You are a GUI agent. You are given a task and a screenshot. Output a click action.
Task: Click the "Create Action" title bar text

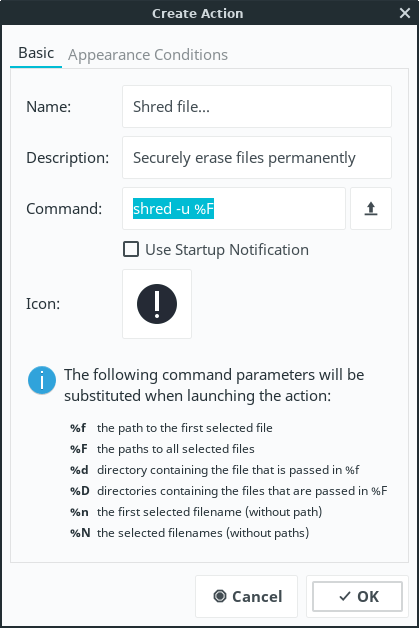tap(197, 14)
